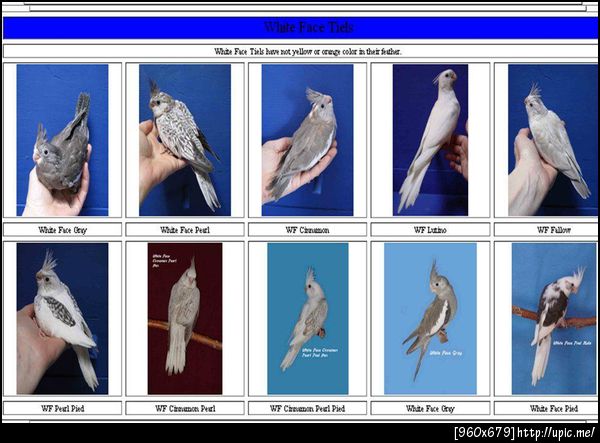The image size is (600, 443).
Task: Open the WF Lutino white bird photo
Action: [x=430, y=140]
